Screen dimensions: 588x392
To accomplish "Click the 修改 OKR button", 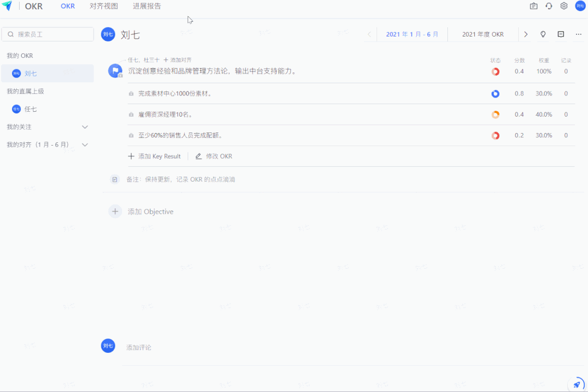I will [x=215, y=156].
